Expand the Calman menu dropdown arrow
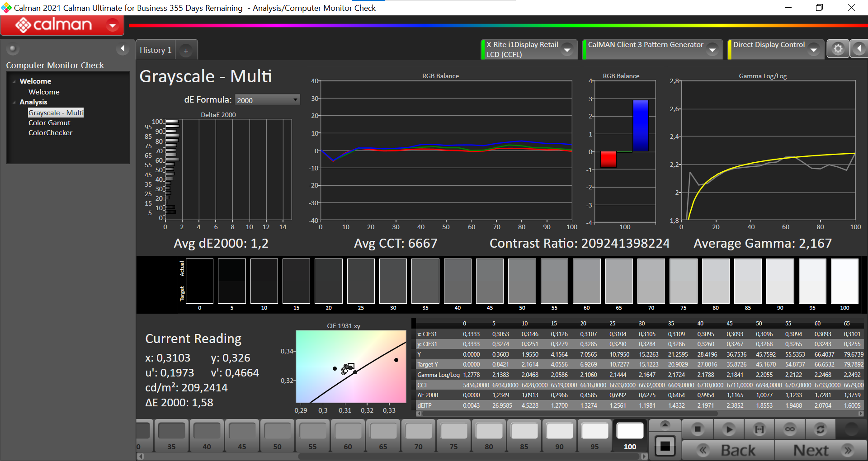The height and width of the screenshot is (461, 868). 113,25
